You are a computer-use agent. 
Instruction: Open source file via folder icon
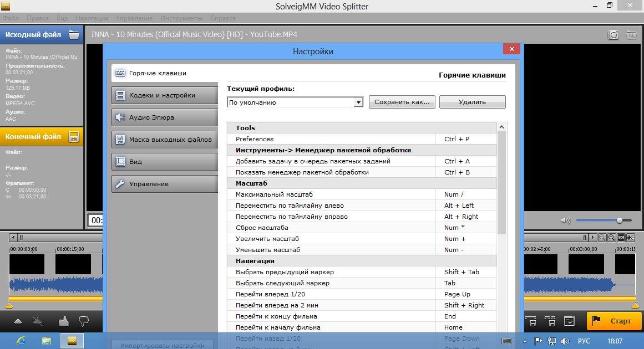click(74, 34)
